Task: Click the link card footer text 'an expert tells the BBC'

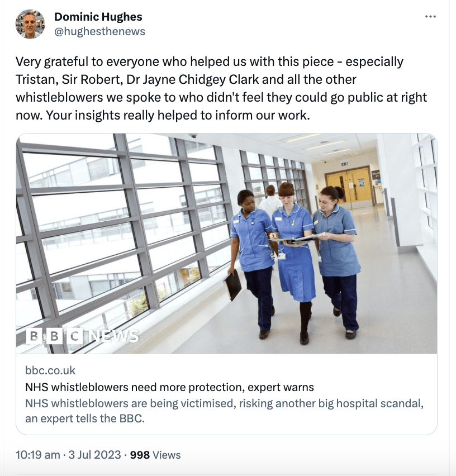Action: [85, 418]
